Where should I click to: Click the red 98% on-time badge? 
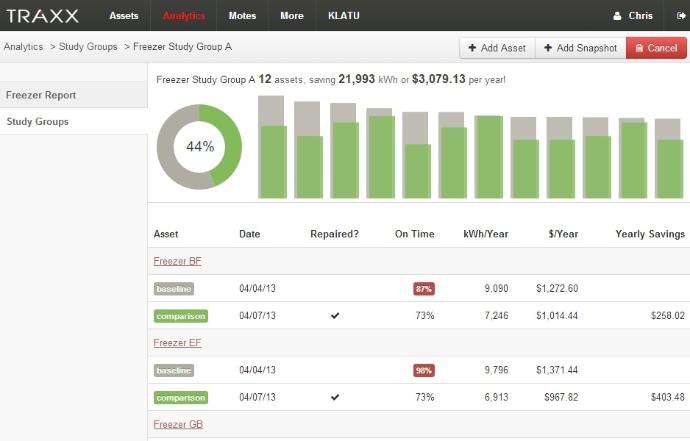(424, 370)
